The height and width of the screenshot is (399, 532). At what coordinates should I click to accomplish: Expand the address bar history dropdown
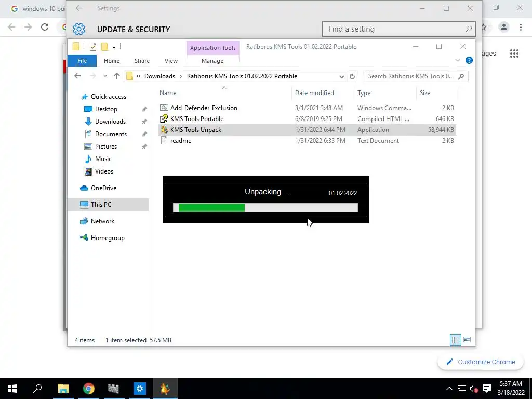tap(341, 76)
